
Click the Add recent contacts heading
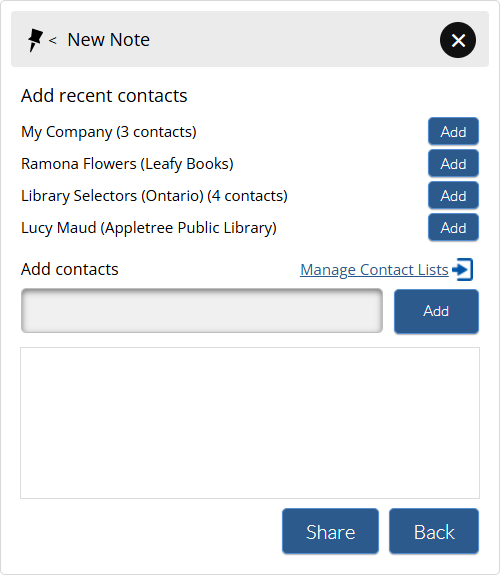[x=104, y=96]
